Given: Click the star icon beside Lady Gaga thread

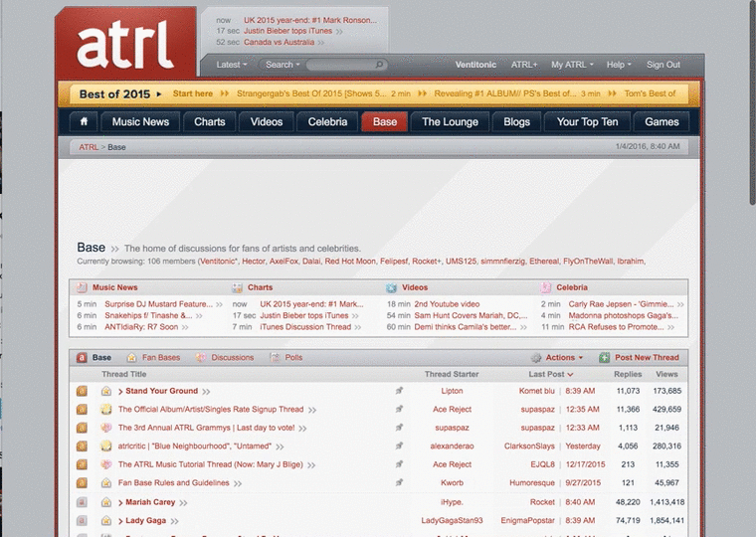Looking at the screenshot, I should (106, 521).
